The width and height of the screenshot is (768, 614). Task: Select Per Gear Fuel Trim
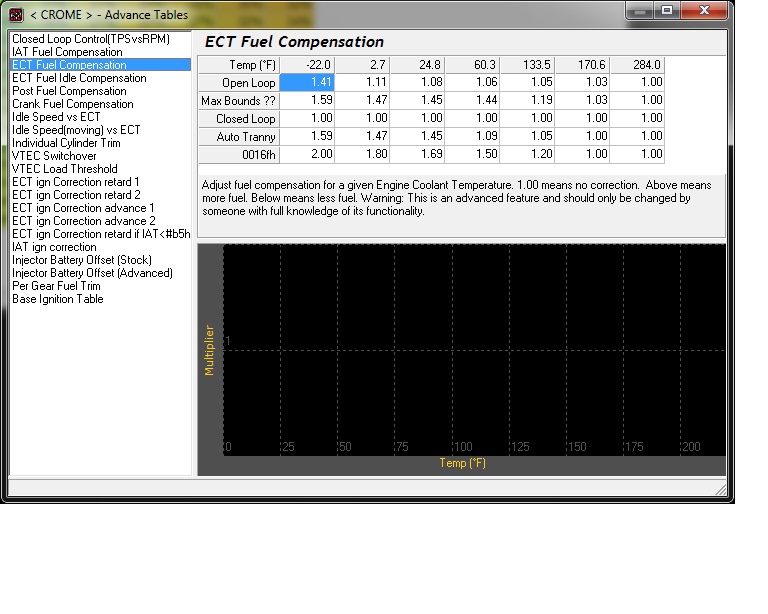[56, 286]
